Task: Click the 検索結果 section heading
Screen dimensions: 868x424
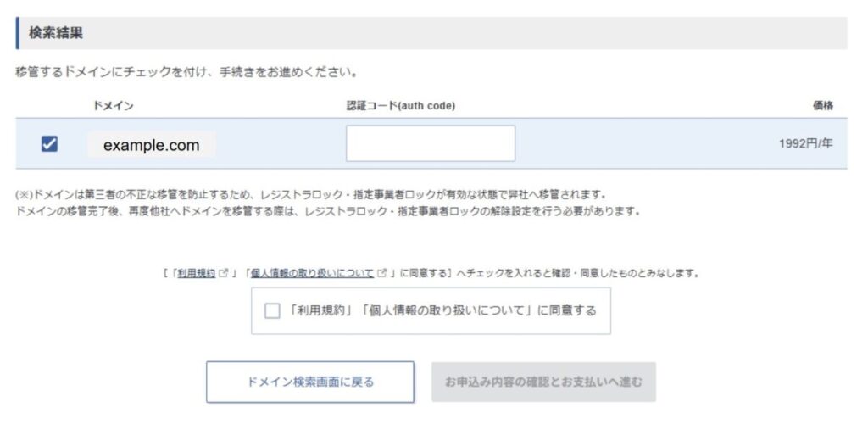Action: click(56, 33)
